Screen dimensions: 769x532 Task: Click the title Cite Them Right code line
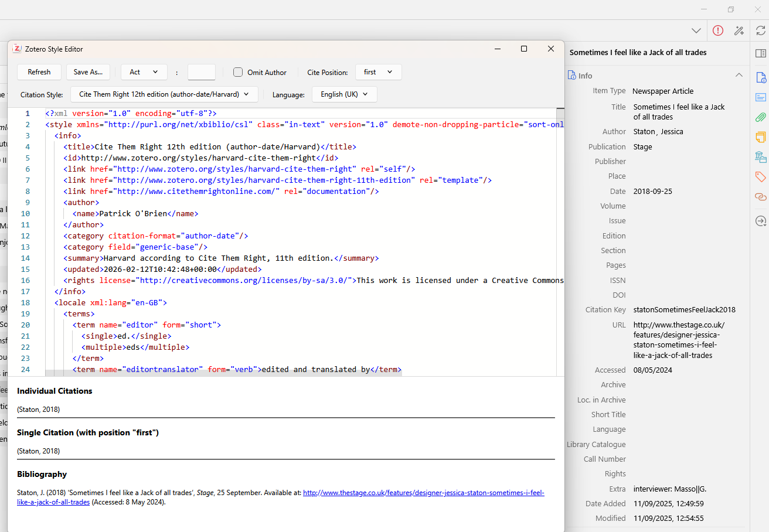click(x=210, y=146)
